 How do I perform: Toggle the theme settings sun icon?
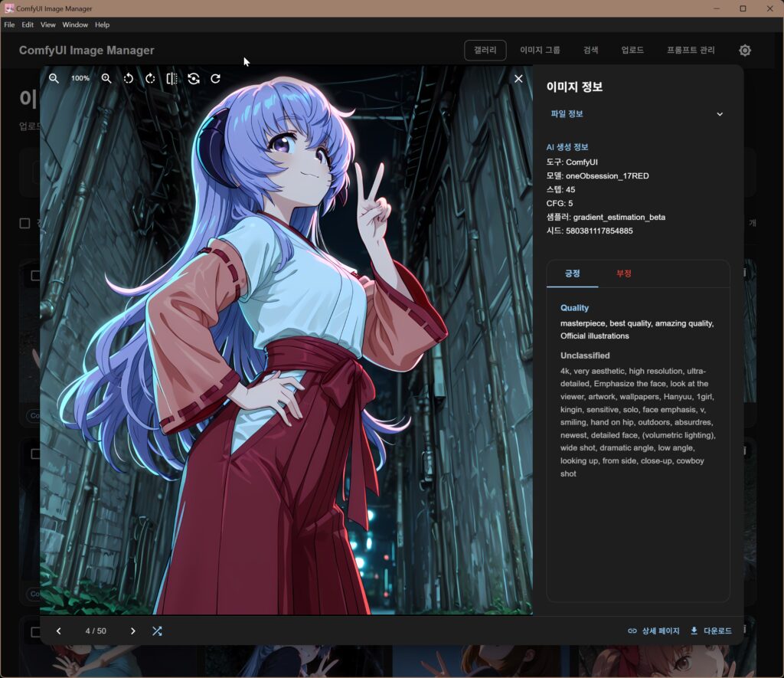(745, 51)
